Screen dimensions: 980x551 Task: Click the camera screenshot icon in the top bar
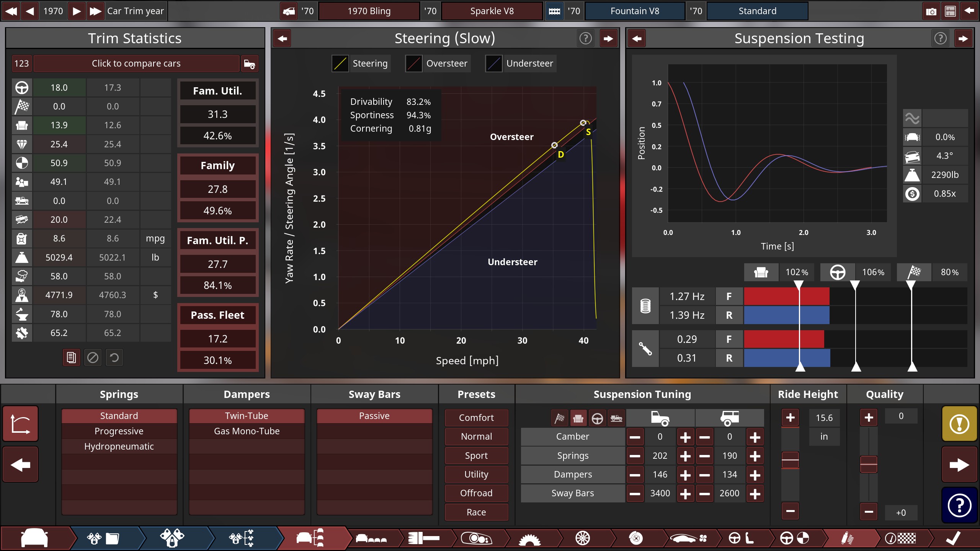pos(931,11)
